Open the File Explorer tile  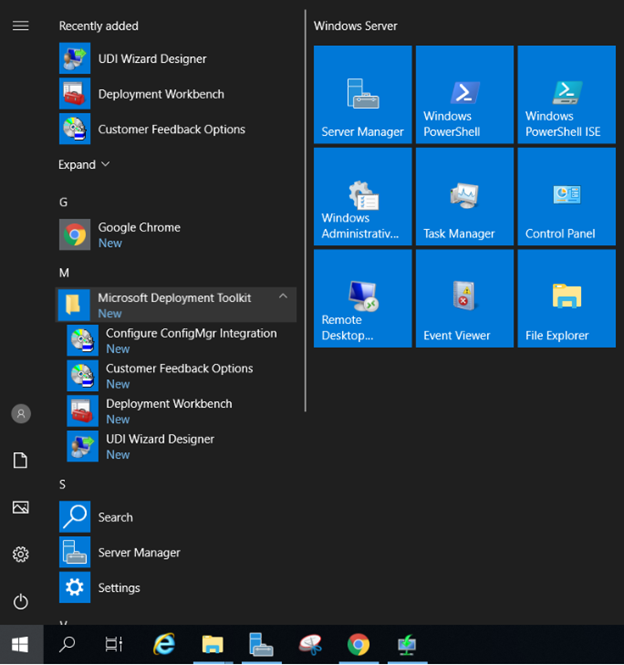tap(567, 299)
